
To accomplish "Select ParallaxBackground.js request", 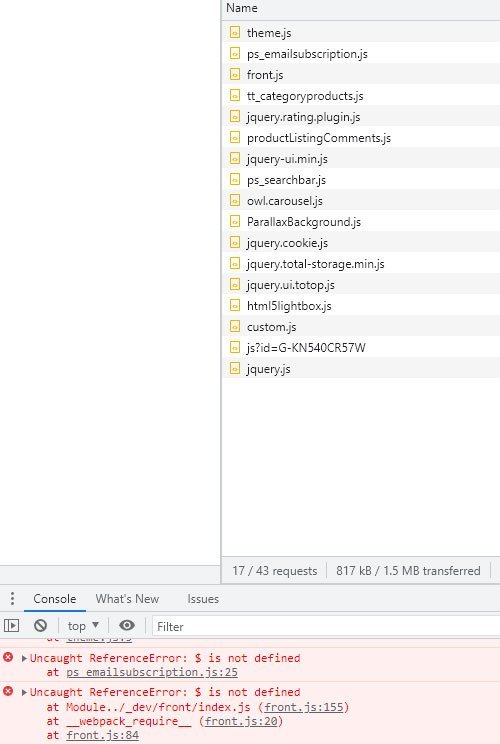I will pyautogui.click(x=361, y=221).
